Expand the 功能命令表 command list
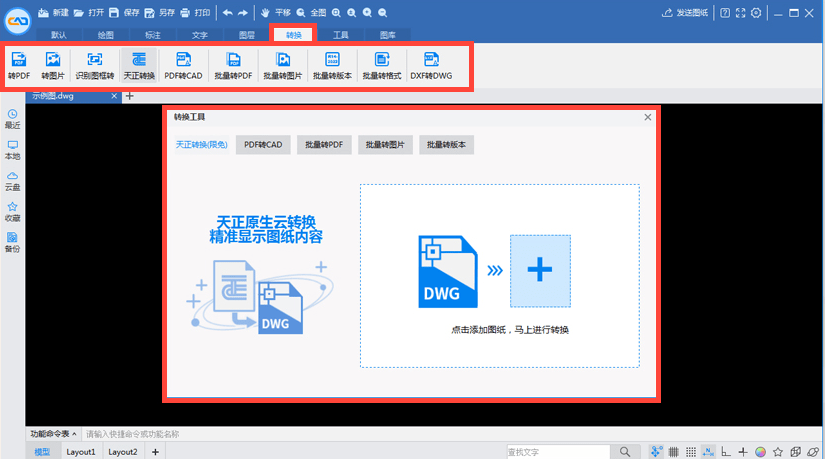The height and width of the screenshot is (459, 825). tap(53, 434)
